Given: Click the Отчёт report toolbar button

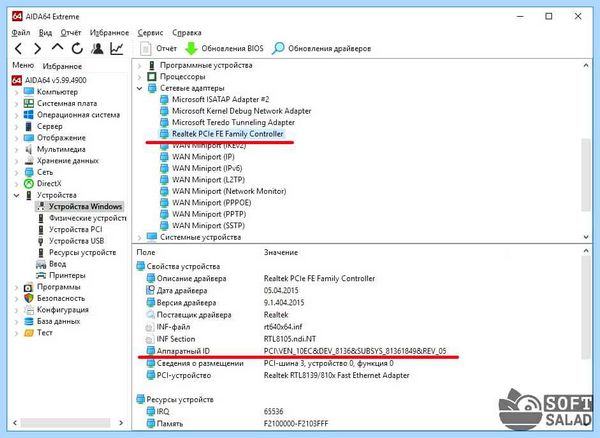Looking at the screenshot, I should tap(158, 49).
